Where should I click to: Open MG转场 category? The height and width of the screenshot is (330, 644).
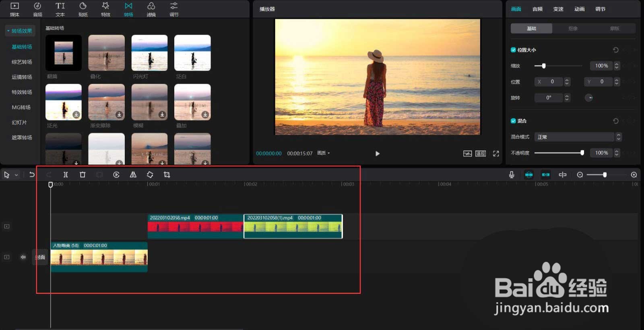coord(21,107)
